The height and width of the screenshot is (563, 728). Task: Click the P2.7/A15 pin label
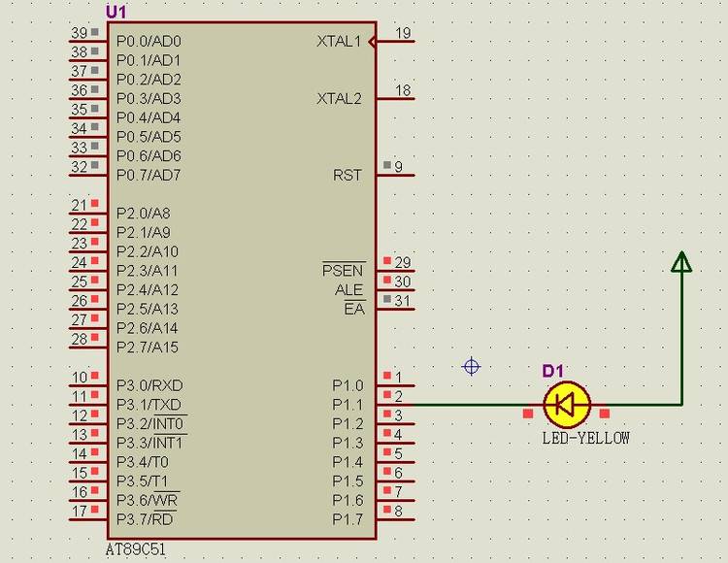[148, 347]
